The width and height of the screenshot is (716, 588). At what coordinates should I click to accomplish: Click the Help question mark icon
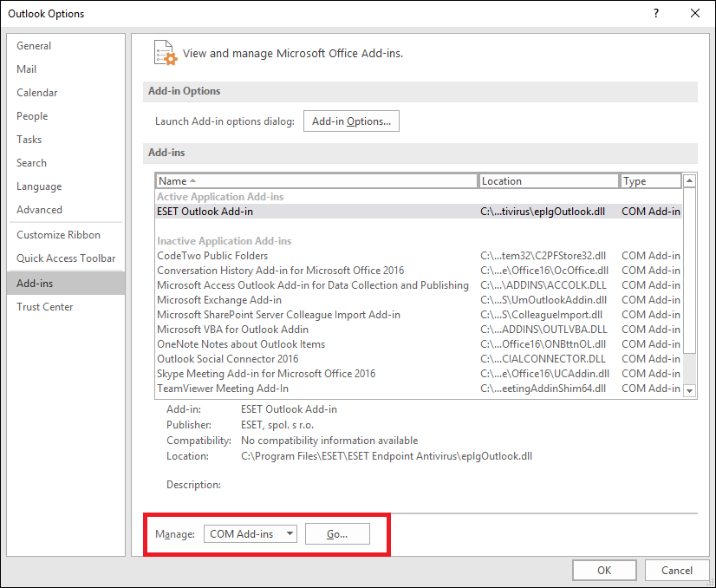656,13
